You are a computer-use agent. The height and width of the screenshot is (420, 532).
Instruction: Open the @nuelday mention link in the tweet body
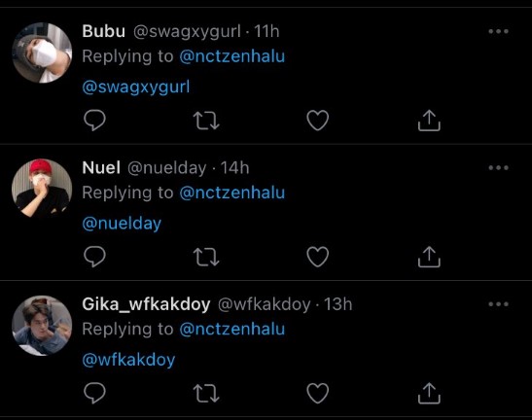pyautogui.click(x=122, y=224)
